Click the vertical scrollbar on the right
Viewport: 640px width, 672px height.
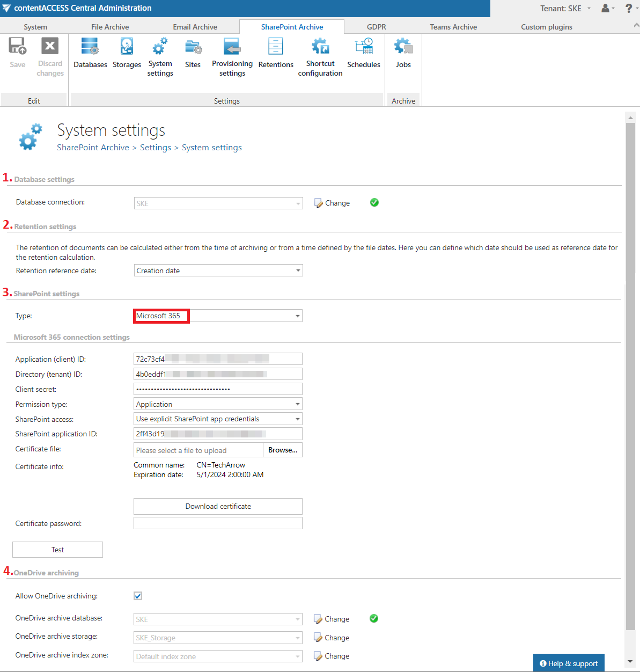click(x=630, y=376)
